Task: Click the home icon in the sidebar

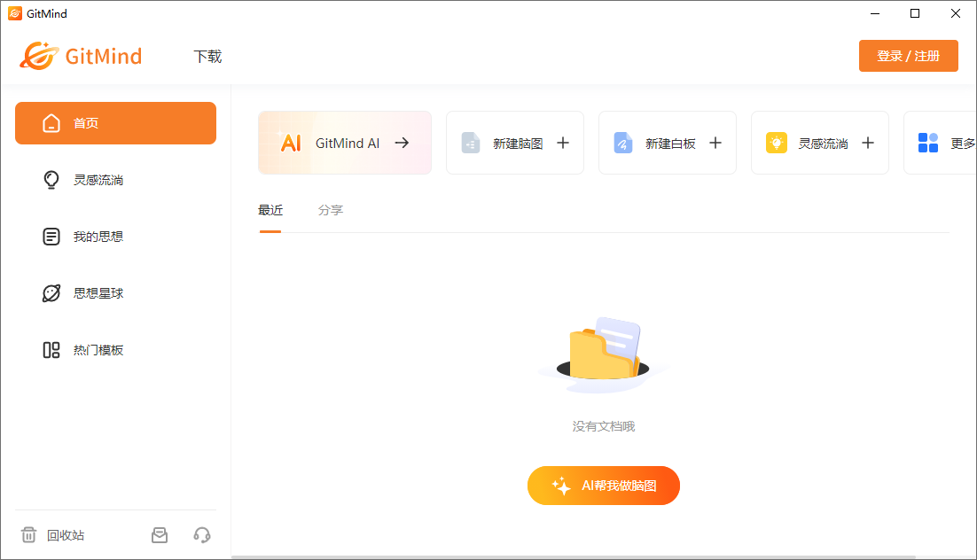Action: tap(51, 122)
